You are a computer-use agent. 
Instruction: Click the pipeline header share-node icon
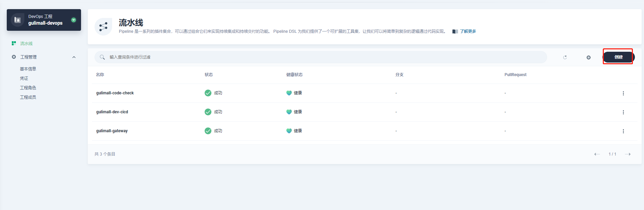103,27
